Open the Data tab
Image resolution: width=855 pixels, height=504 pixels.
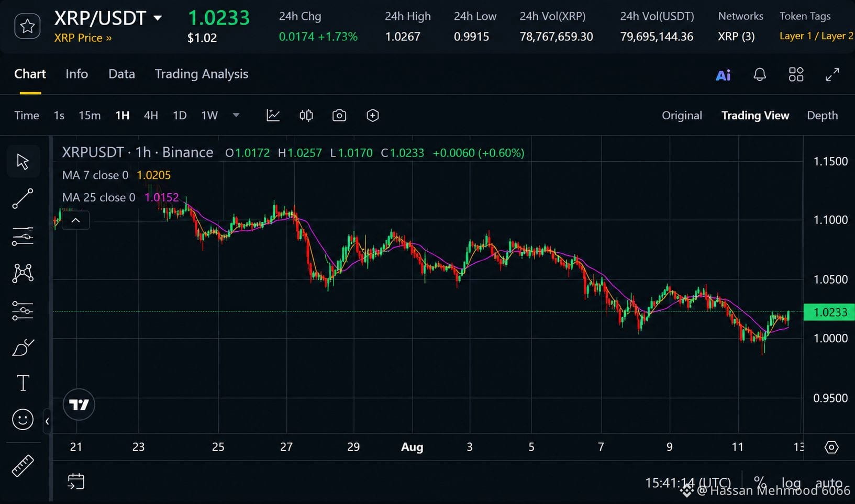[x=121, y=74]
